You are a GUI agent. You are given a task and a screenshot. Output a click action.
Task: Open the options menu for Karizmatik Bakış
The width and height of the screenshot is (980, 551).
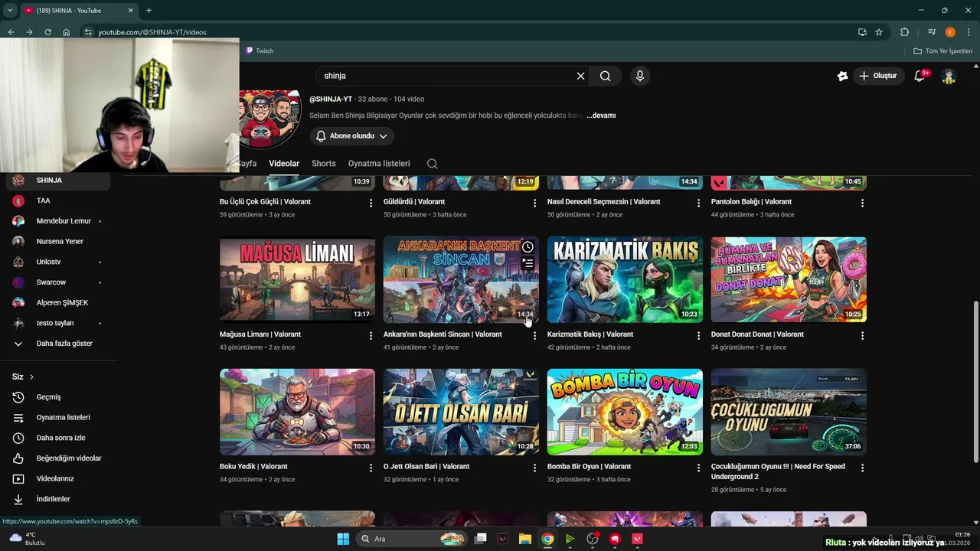(698, 335)
